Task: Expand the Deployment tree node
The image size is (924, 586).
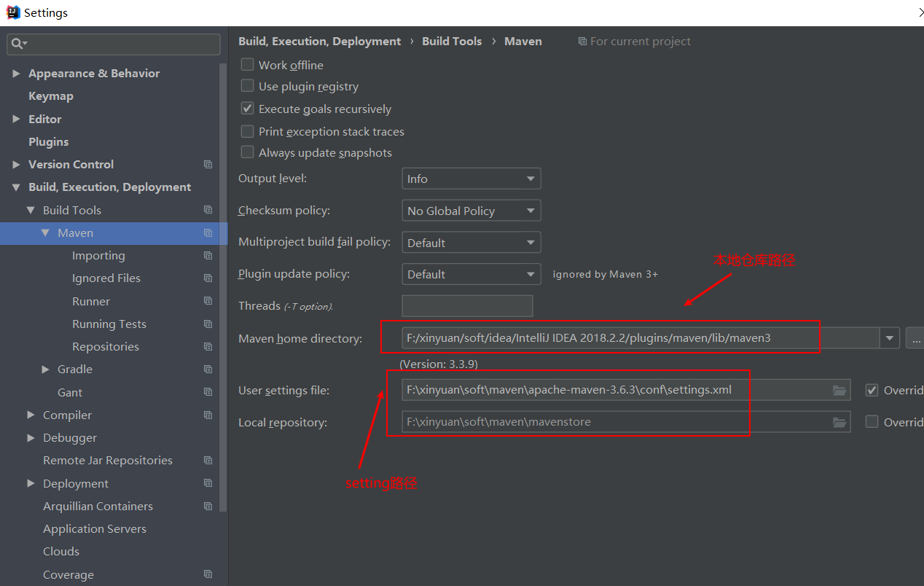Action: (x=31, y=483)
